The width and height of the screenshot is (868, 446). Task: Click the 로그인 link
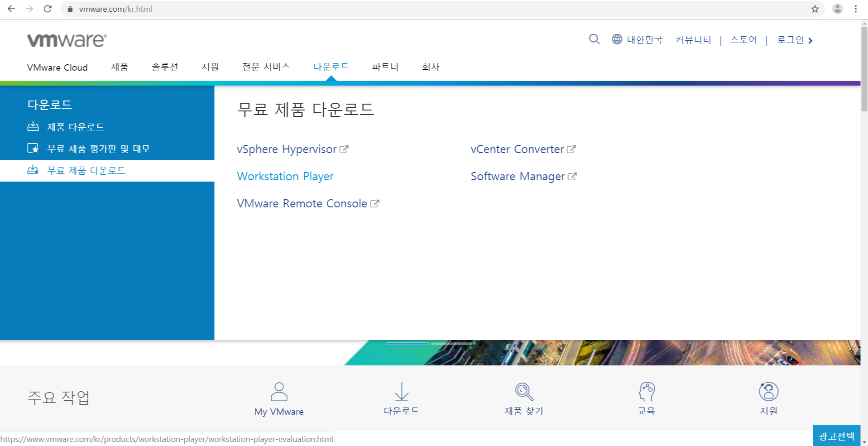tap(791, 40)
